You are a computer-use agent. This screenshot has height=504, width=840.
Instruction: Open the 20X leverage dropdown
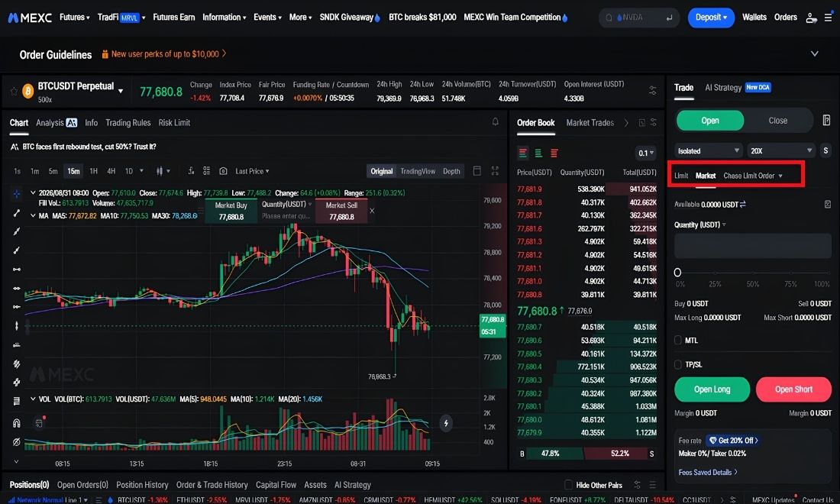click(781, 150)
